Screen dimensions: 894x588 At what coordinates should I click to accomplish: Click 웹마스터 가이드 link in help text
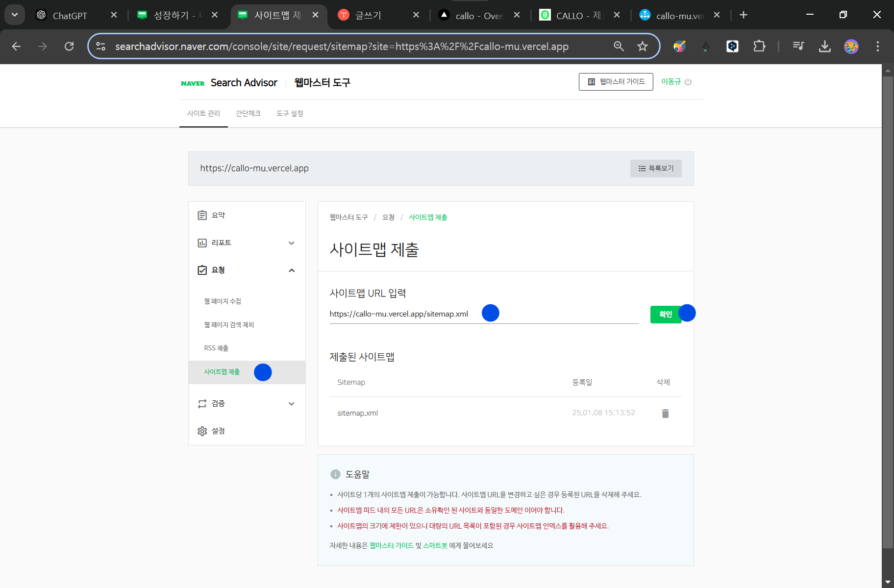(x=392, y=545)
